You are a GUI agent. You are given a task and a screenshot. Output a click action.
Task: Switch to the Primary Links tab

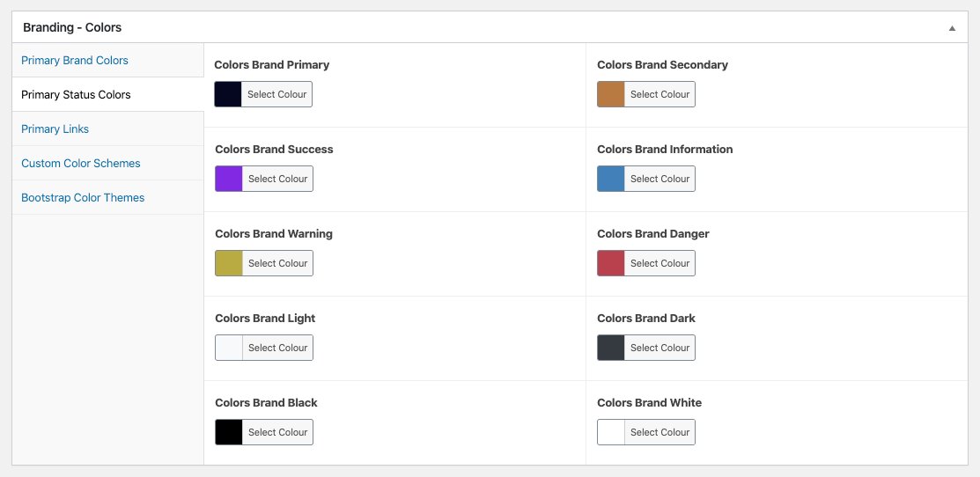coord(55,129)
